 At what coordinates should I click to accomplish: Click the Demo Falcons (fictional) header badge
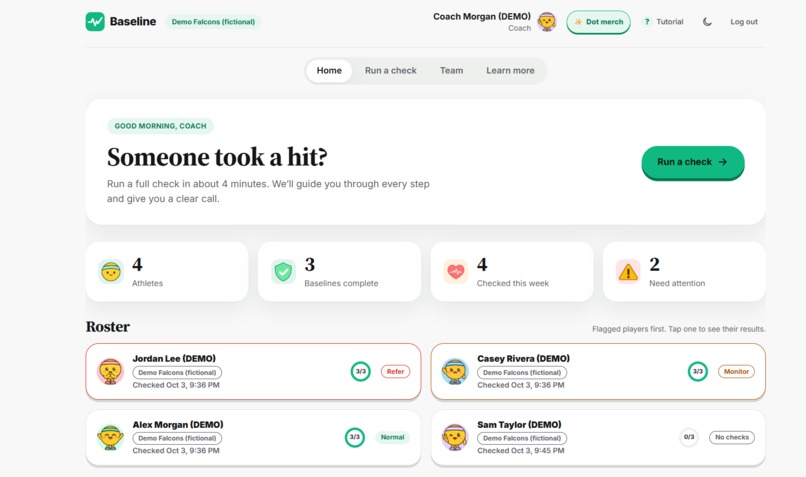pyautogui.click(x=213, y=22)
